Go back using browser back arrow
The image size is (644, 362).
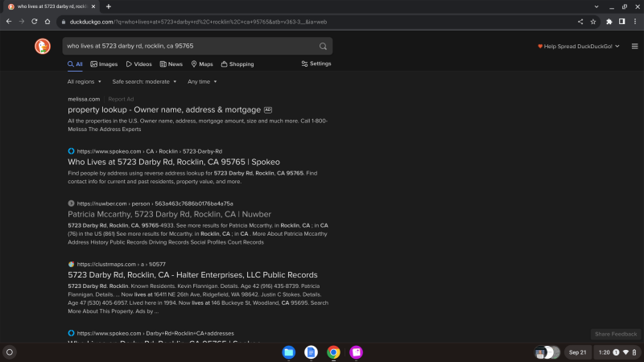tap(9, 22)
